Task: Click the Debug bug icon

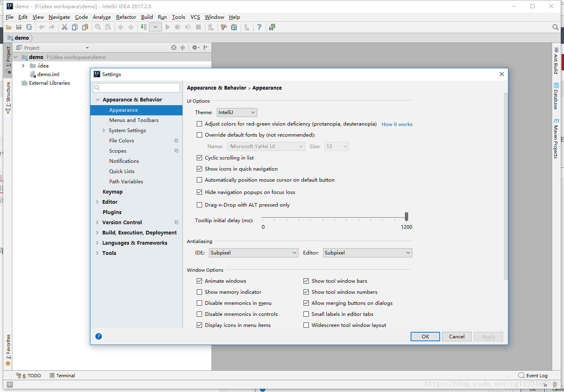Action: coord(178,27)
